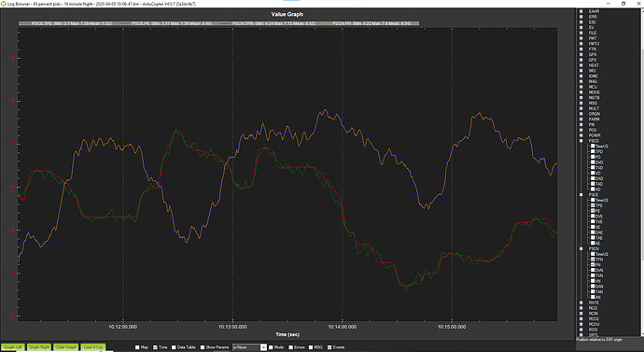This screenshot has width=644, height=352.
Task: Toggle the Time checkbox off
Action: coord(155,347)
